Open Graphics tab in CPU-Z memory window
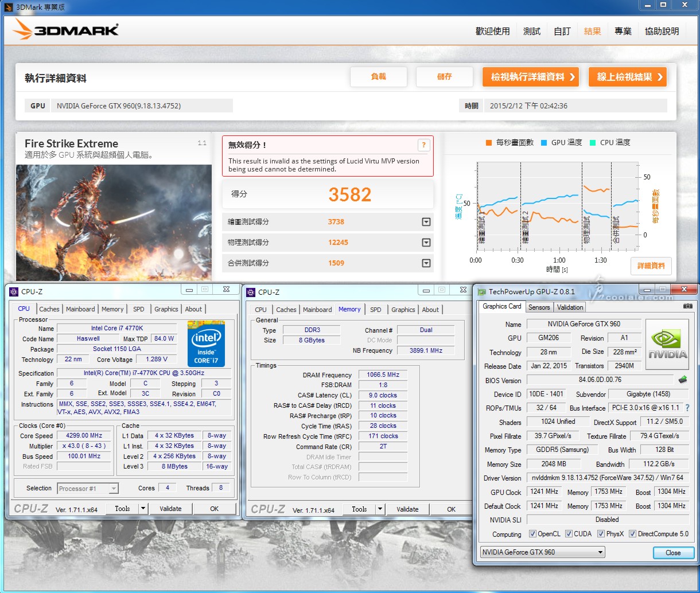 click(x=403, y=310)
